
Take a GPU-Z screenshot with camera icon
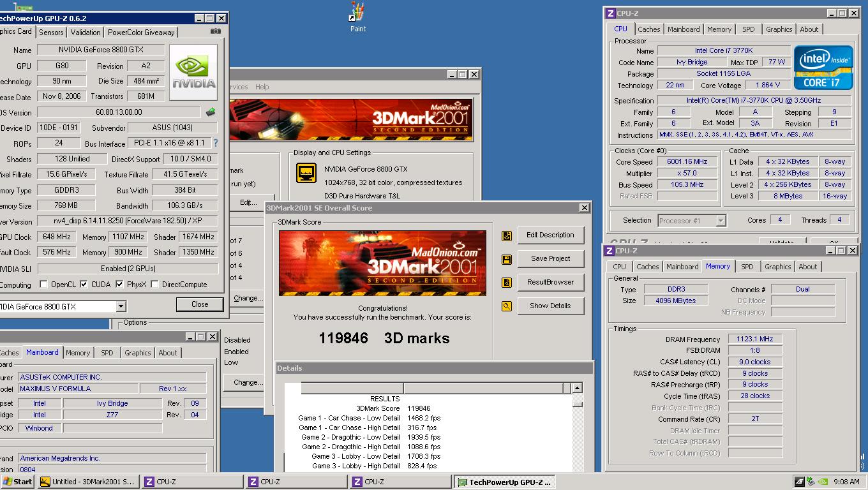[x=216, y=31]
